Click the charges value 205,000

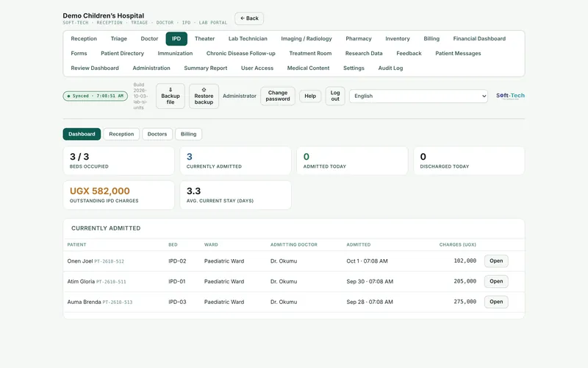coord(465,281)
